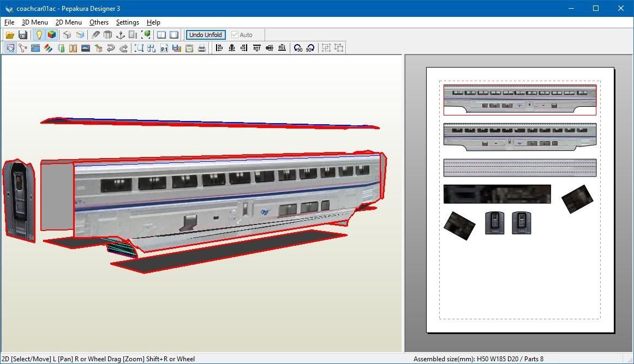Image resolution: width=634 pixels, height=364 pixels.
Task: Click the Undo Unfold button
Action: point(206,35)
